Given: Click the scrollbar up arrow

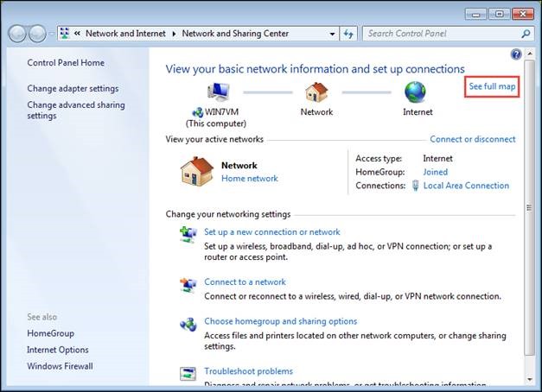Looking at the screenshot, I should coord(529,54).
